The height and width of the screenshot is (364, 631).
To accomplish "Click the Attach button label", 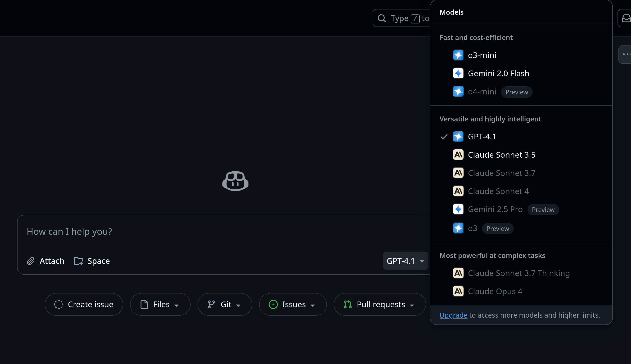I will [x=52, y=261].
